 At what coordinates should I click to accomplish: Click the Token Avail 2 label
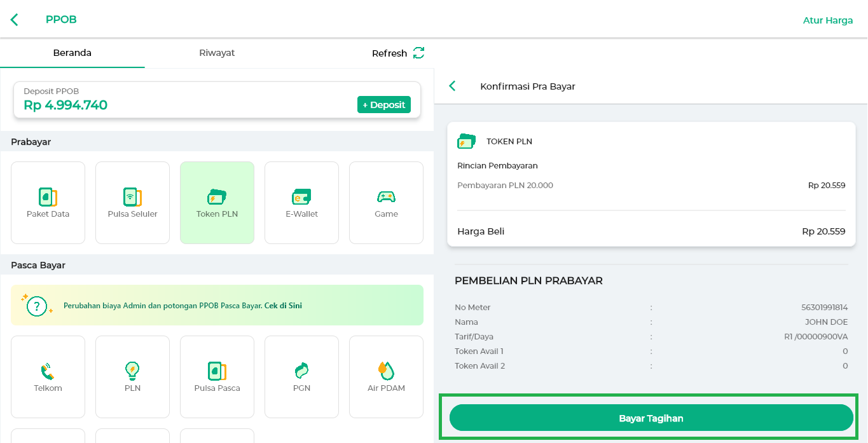tap(479, 366)
